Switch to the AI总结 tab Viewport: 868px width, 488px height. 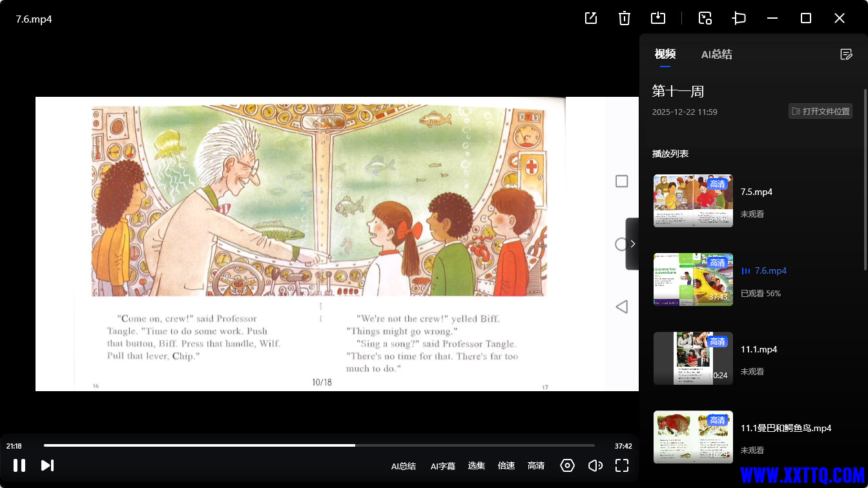coord(717,54)
